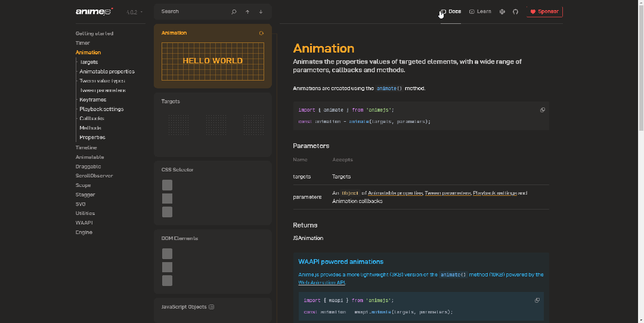Open the Docs tab
Image resolution: width=644 pixels, height=323 pixels.
[451, 11]
